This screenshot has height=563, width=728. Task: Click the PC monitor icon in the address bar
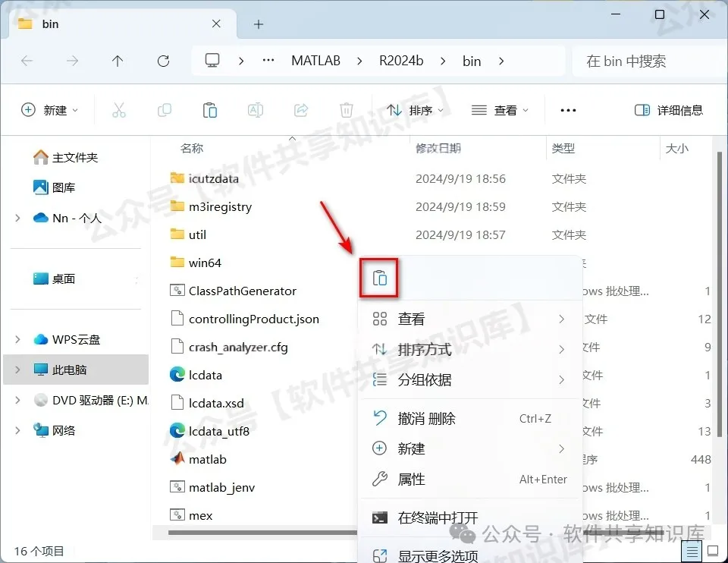(x=212, y=61)
